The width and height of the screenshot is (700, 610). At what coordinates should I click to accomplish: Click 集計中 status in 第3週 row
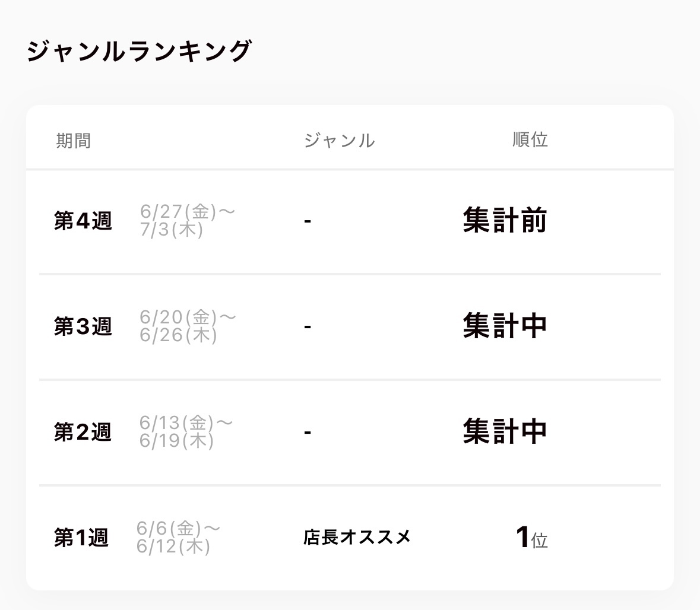(x=505, y=326)
